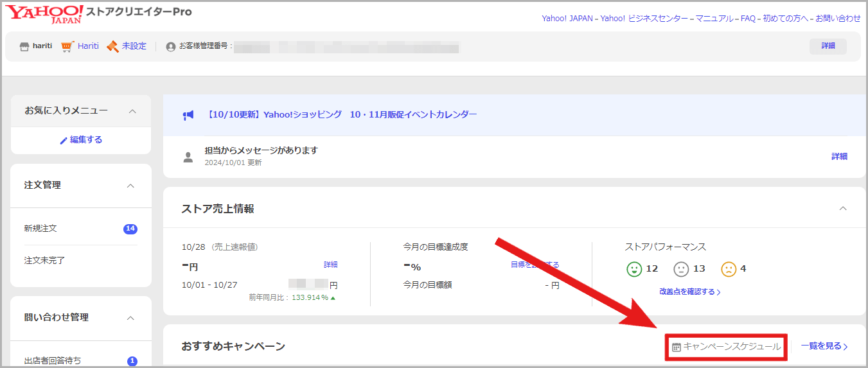Image resolution: width=868 pixels, height=368 pixels.
Task: Collapse the お気に入りメニュー section
Action: 132,111
